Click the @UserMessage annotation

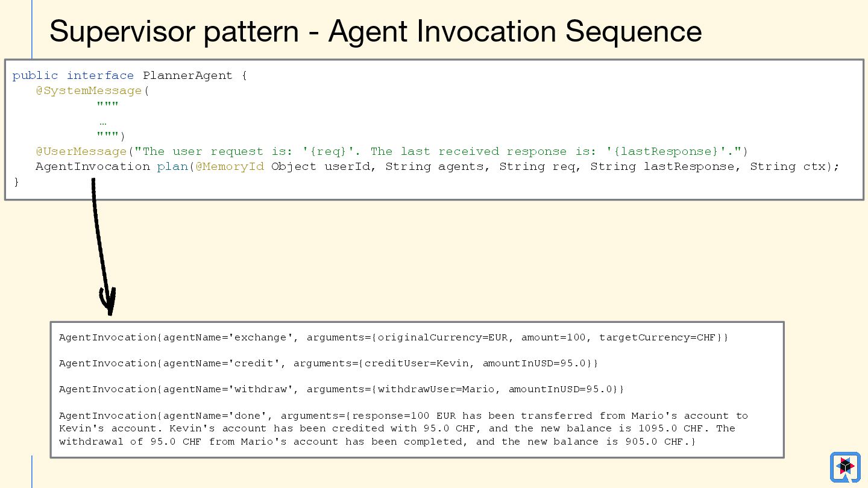point(81,151)
